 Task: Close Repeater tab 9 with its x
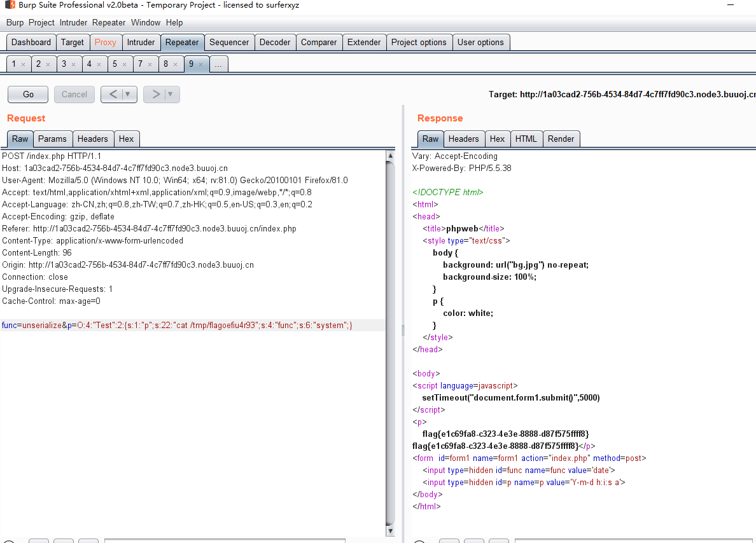point(200,64)
